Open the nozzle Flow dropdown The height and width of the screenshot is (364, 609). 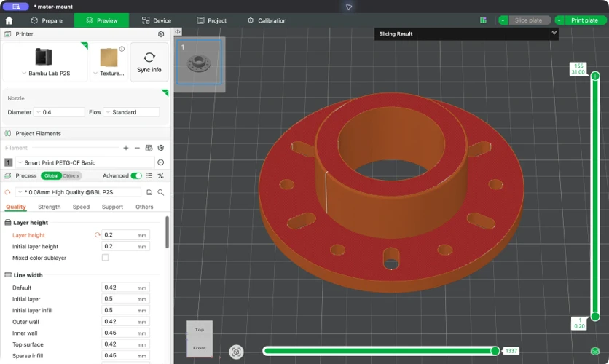131,112
